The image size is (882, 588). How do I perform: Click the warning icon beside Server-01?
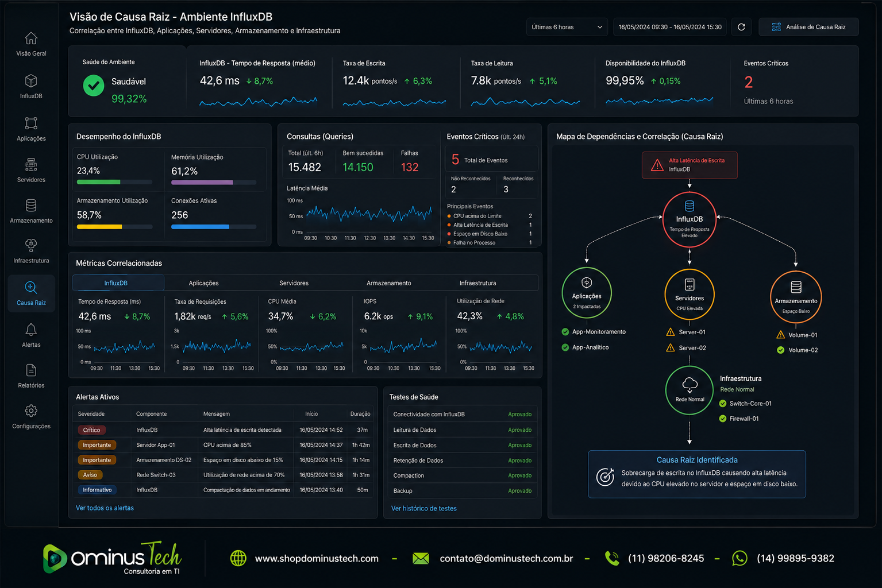coord(670,332)
